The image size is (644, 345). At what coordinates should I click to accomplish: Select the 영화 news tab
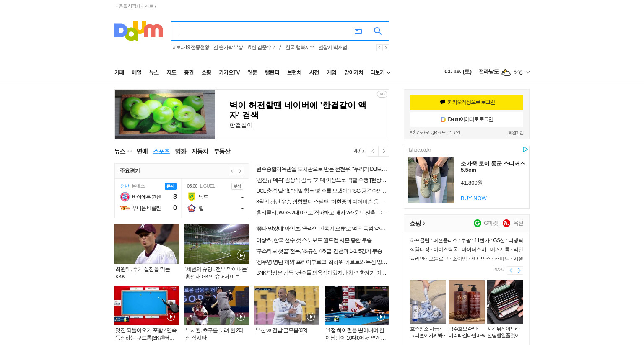click(181, 151)
